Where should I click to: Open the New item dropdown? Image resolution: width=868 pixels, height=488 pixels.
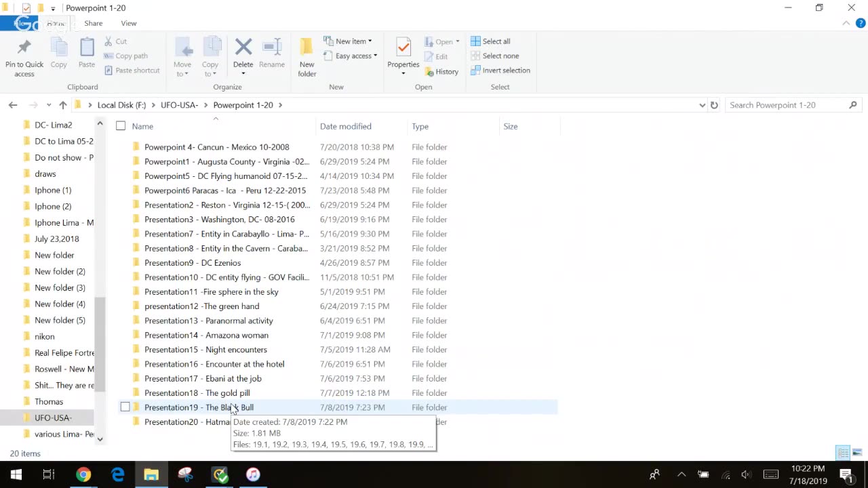tap(347, 41)
